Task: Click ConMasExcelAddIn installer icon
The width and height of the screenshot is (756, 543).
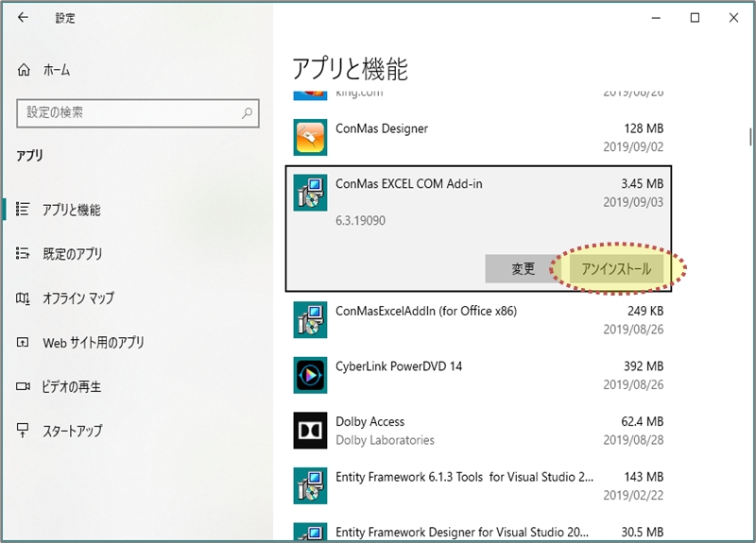Action: [x=310, y=320]
